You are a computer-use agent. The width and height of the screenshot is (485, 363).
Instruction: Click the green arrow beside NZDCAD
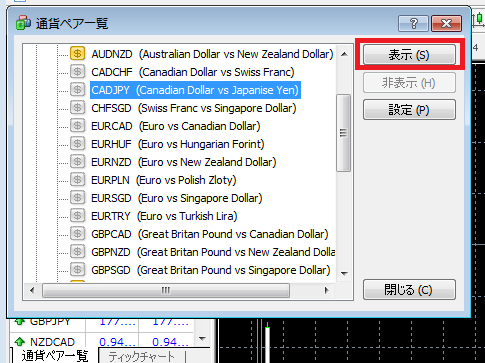pyautogui.click(x=20, y=342)
